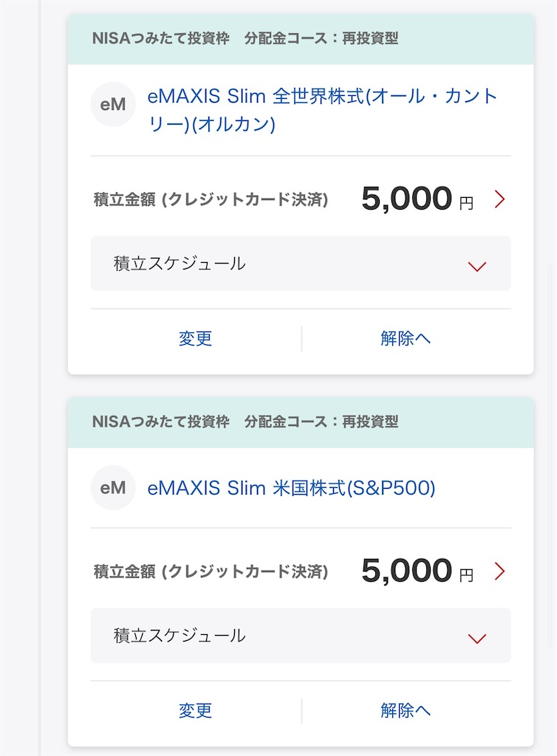Click NISAつみたて投資枠 header of the オルカン card
The width and height of the screenshot is (557, 756).
point(160,38)
